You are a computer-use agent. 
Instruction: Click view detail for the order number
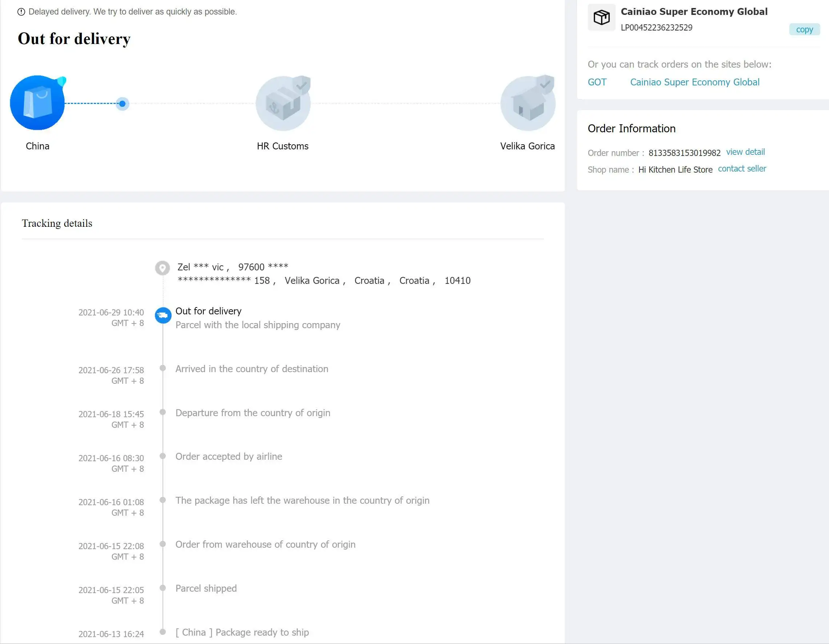click(x=745, y=152)
